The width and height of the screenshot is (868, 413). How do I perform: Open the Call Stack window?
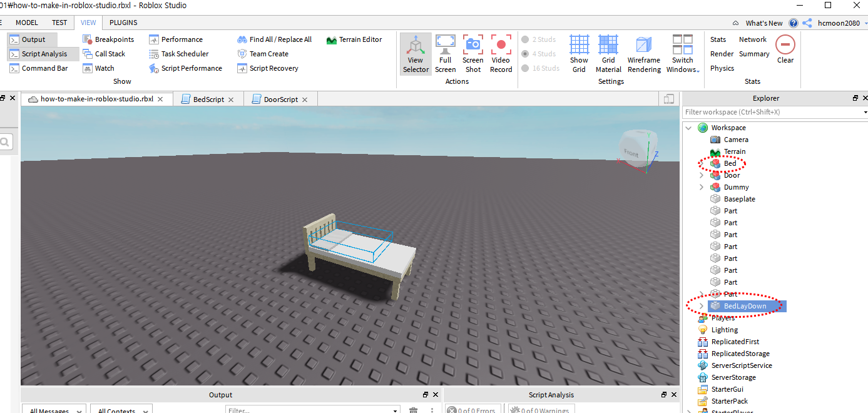click(104, 54)
